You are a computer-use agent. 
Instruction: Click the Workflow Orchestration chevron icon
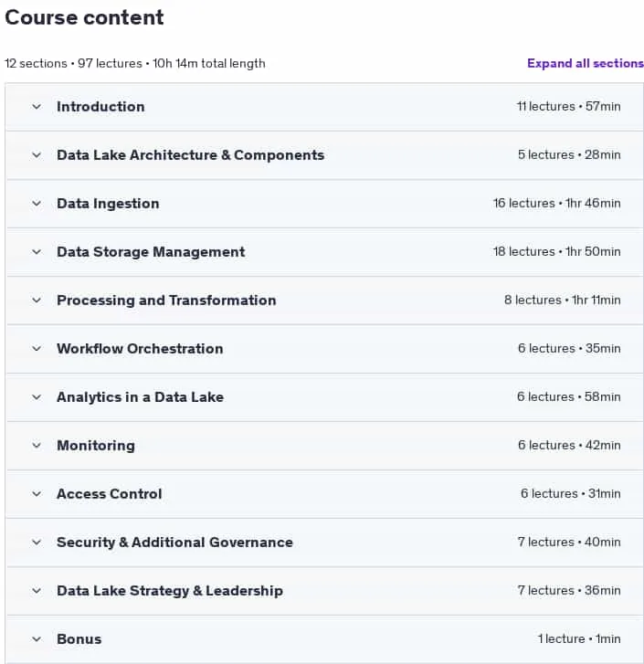[37, 349]
